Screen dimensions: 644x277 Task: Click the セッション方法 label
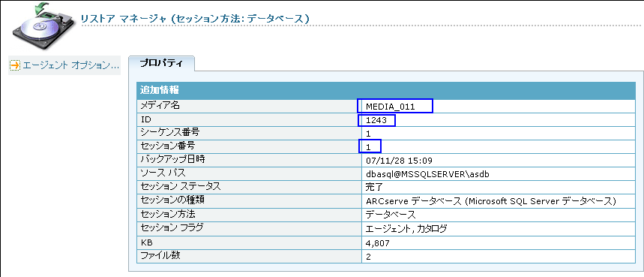point(169,214)
